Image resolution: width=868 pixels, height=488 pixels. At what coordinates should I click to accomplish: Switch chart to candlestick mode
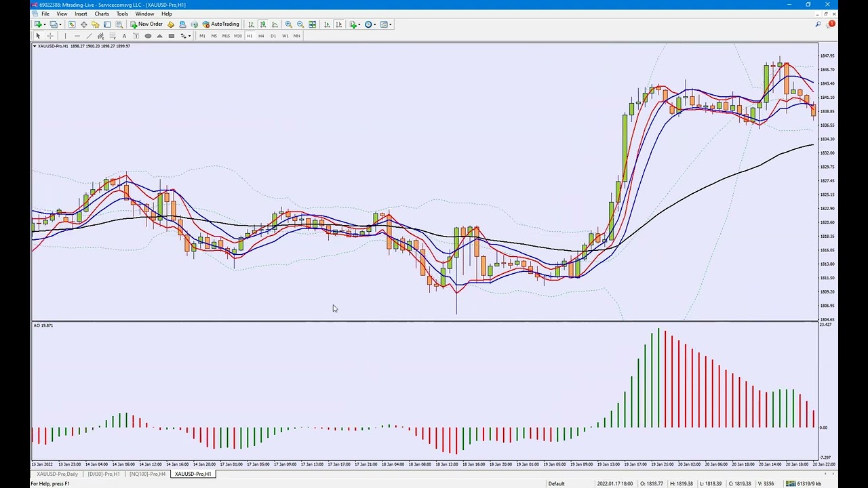click(x=263, y=24)
